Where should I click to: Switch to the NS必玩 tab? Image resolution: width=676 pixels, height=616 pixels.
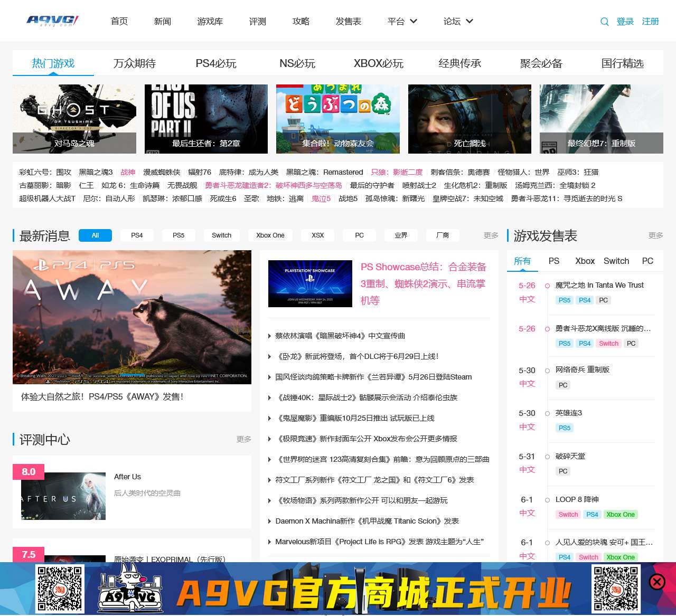coord(297,63)
